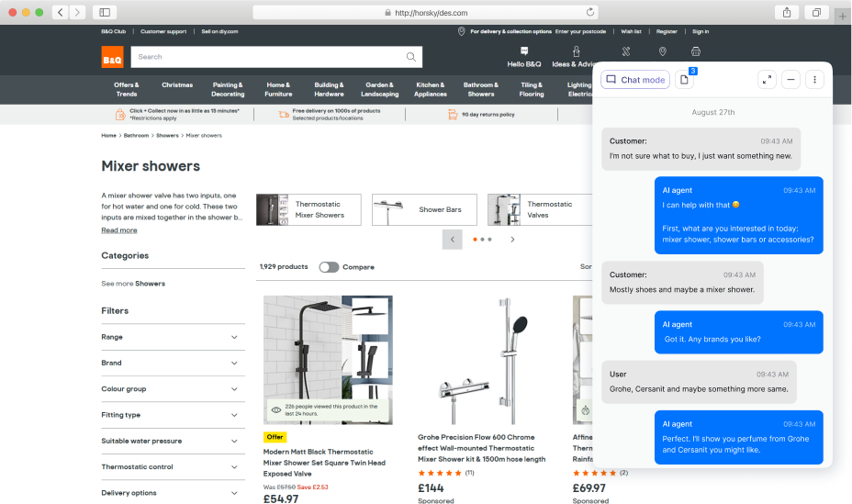852x504 pixels.
Task: Click the Safari share icon
Action: pos(787,13)
